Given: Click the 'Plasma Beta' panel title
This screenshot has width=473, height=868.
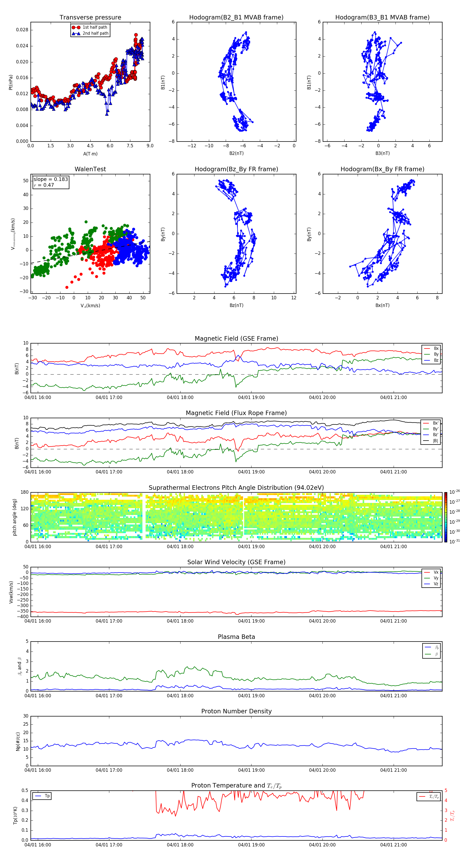Looking at the screenshot, I should point(236,637).
